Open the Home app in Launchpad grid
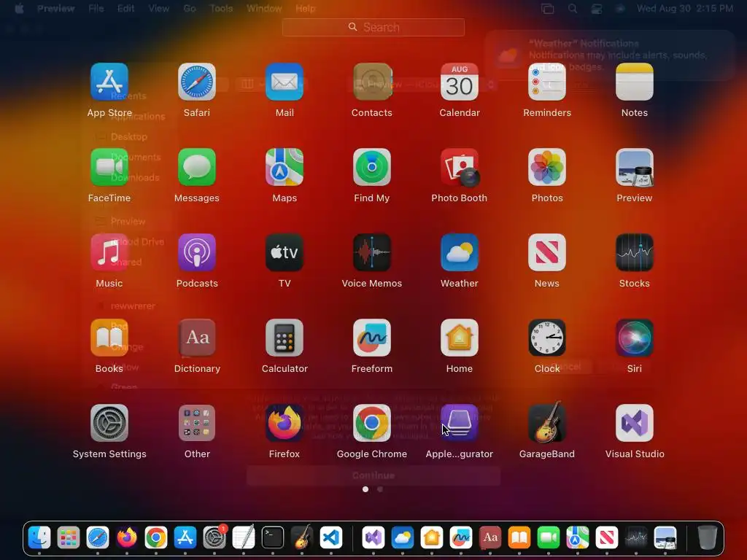 coord(460,338)
